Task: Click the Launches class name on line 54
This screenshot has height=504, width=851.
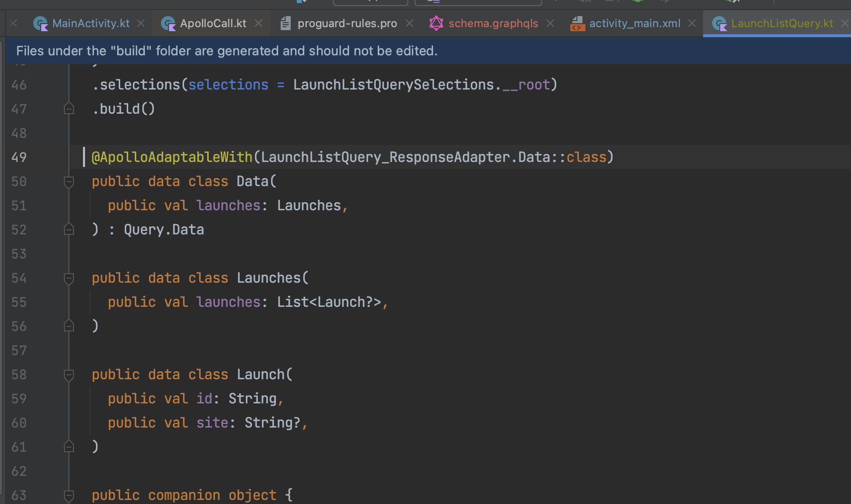Action: point(269,278)
